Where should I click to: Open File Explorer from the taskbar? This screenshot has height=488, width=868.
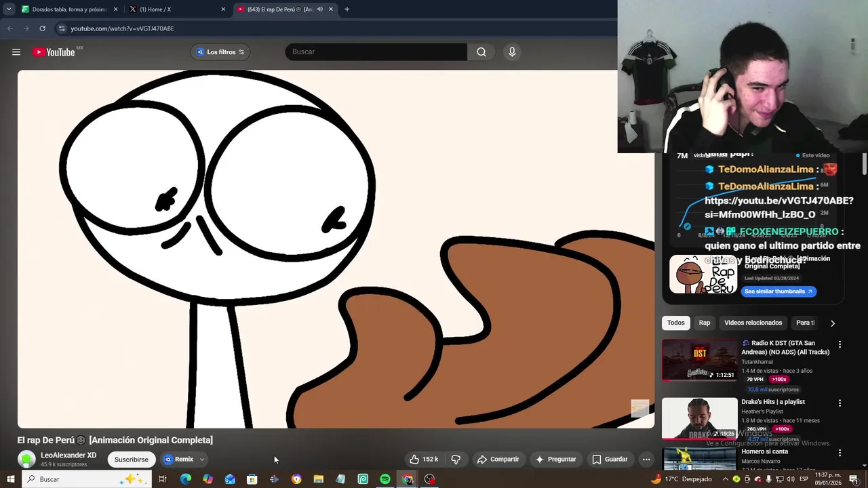[319, 479]
